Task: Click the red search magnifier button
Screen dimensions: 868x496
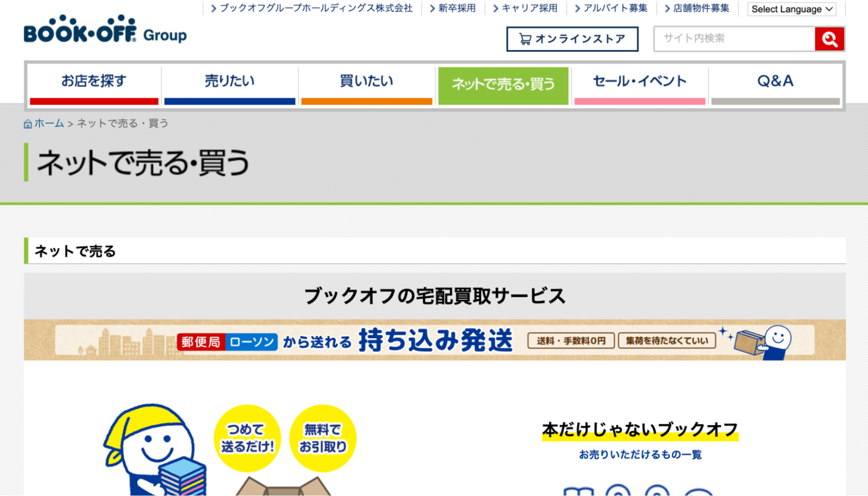Action: [829, 39]
